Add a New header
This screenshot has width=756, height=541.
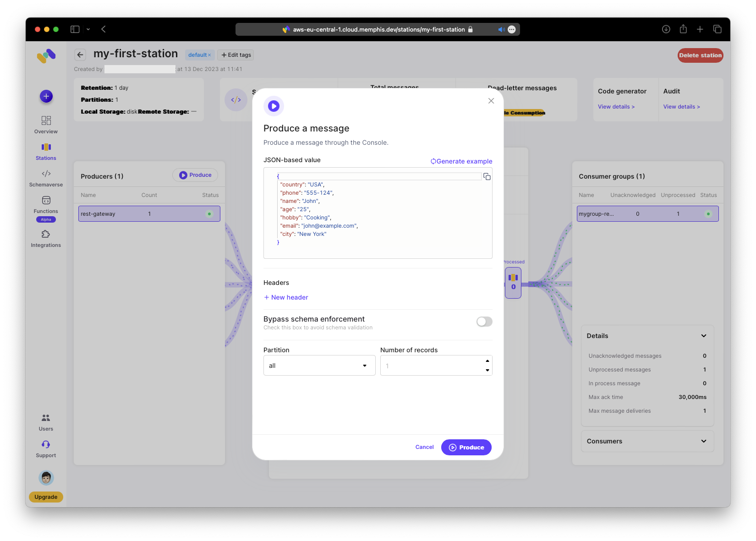pyautogui.click(x=286, y=297)
